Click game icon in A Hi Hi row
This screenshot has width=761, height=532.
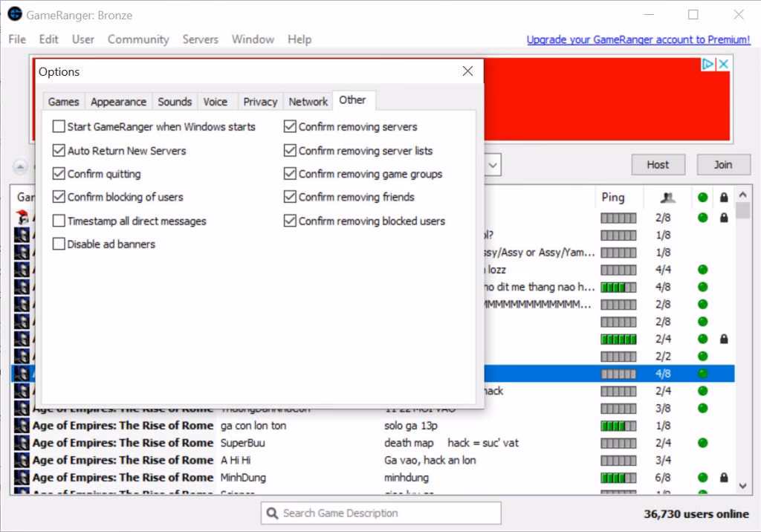point(22,460)
